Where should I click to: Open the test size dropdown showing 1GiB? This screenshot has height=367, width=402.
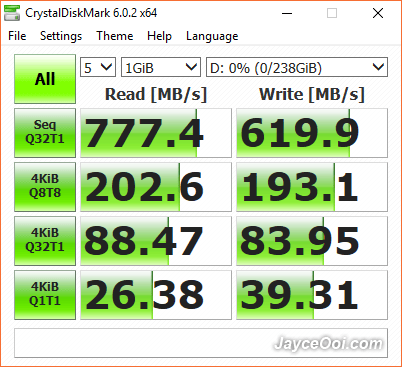point(161,67)
